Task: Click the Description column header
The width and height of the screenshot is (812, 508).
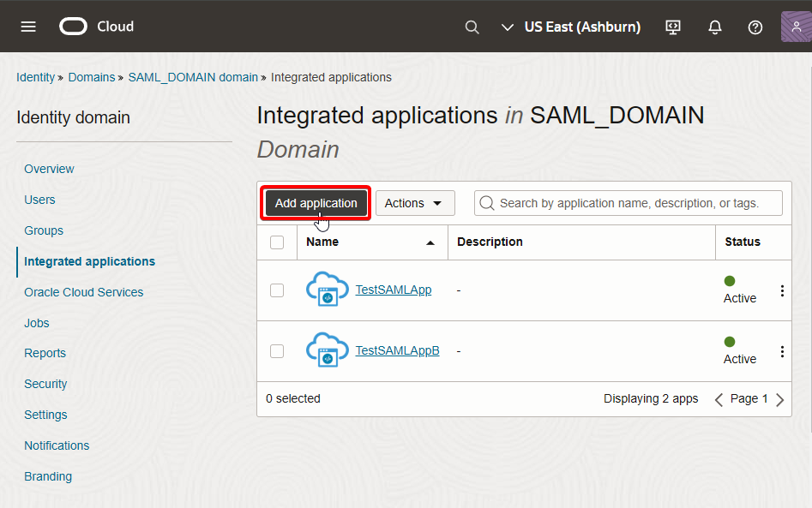Action: [490, 242]
